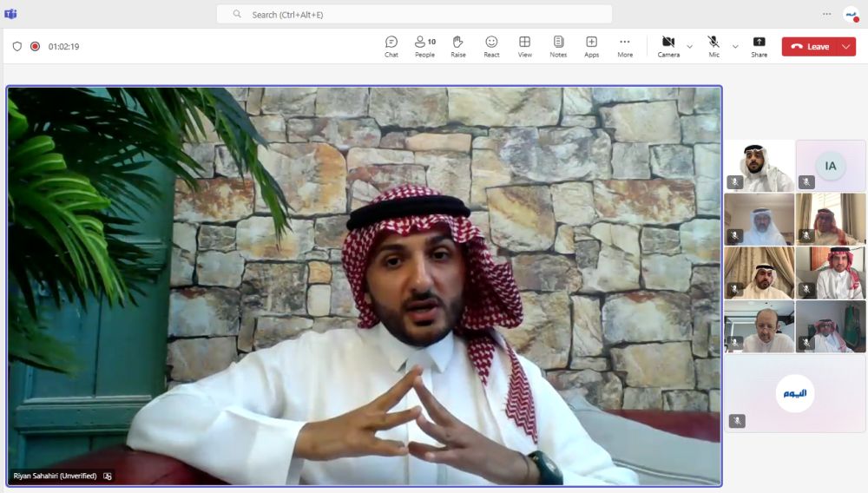Show the People participants list
Viewport: 868px width, 493px height.
click(424, 46)
